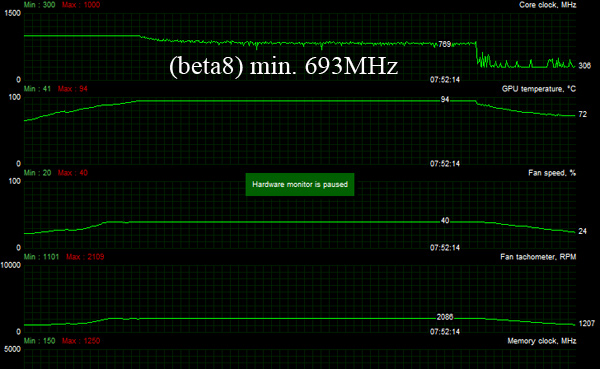
Task: Click the 'Max : 40' fan speed value
Action: click(x=73, y=173)
